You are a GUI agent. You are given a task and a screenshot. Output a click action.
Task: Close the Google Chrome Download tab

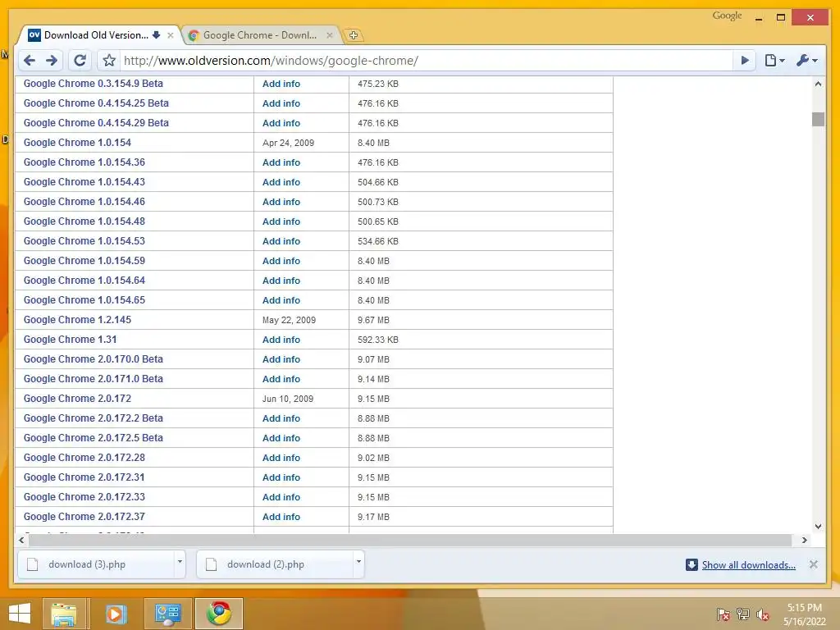(330, 35)
